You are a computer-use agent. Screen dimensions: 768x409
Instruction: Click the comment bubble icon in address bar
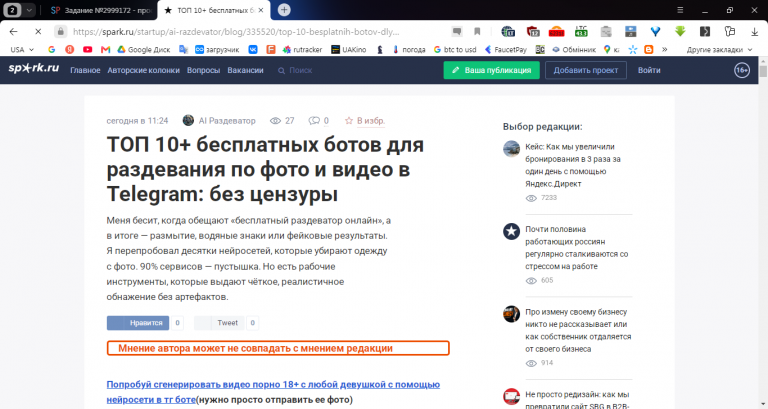coord(456,32)
